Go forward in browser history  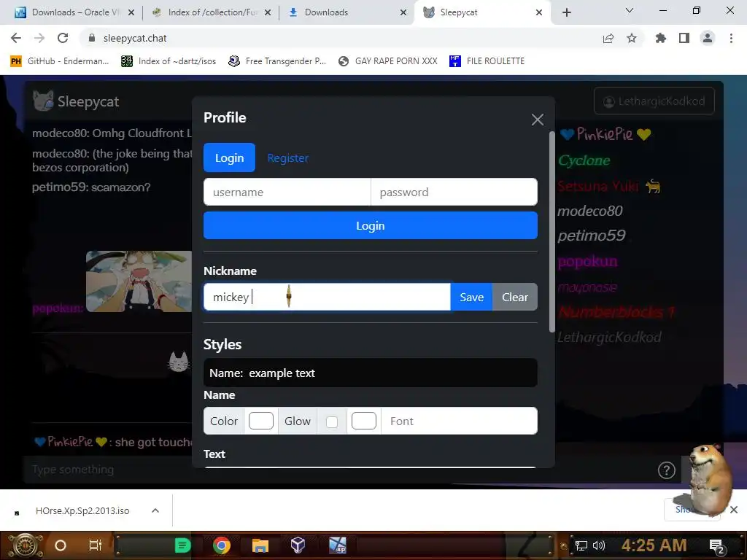point(39,38)
